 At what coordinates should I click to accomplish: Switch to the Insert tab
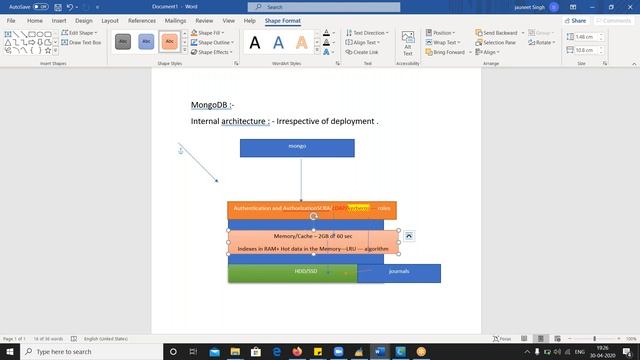(59, 20)
